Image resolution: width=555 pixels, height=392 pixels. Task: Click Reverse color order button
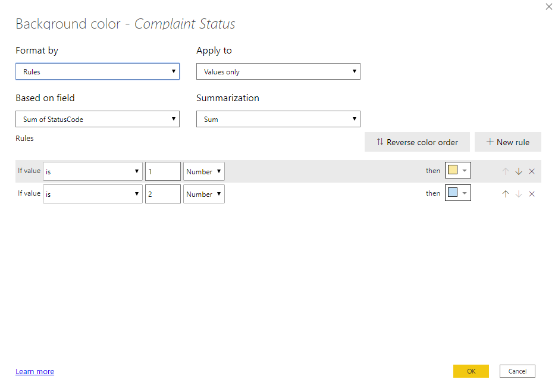pos(417,142)
